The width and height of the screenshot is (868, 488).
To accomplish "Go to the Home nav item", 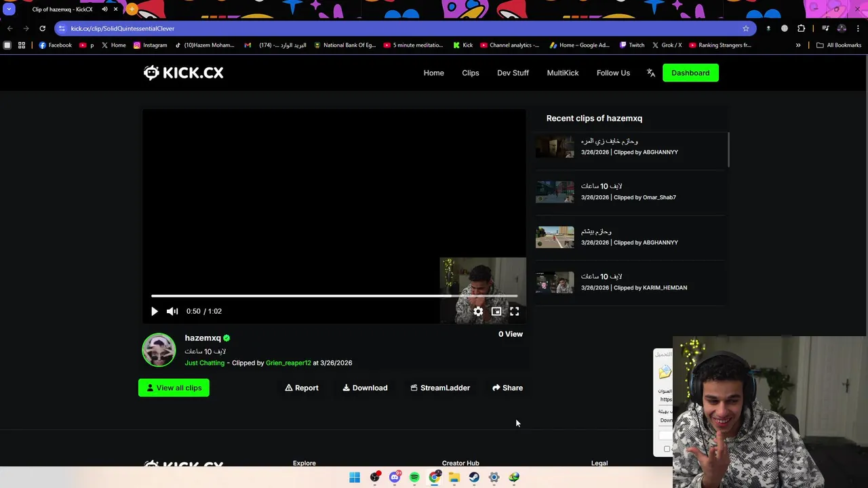I will [434, 73].
